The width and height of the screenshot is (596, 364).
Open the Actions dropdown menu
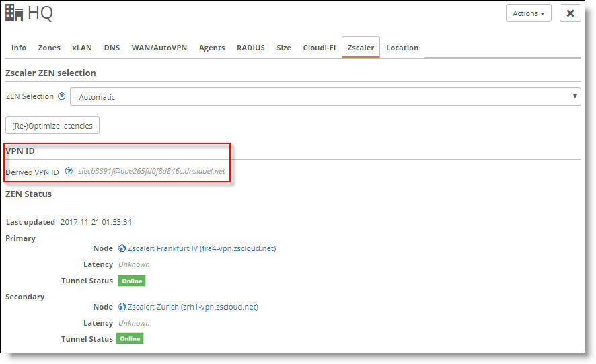(x=528, y=13)
